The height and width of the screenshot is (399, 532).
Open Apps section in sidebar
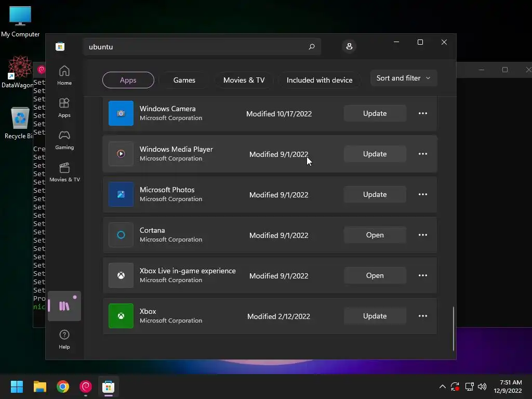pyautogui.click(x=64, y=108)
